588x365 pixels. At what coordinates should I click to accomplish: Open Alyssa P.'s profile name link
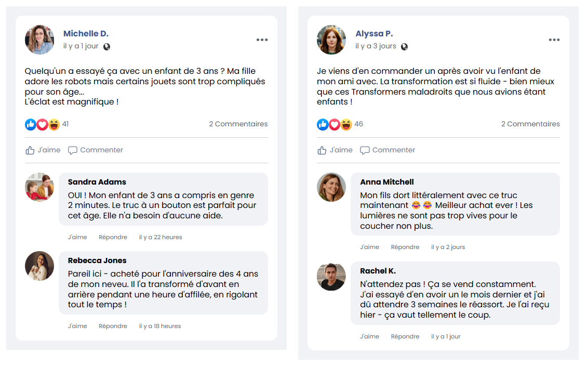point(374,34)
